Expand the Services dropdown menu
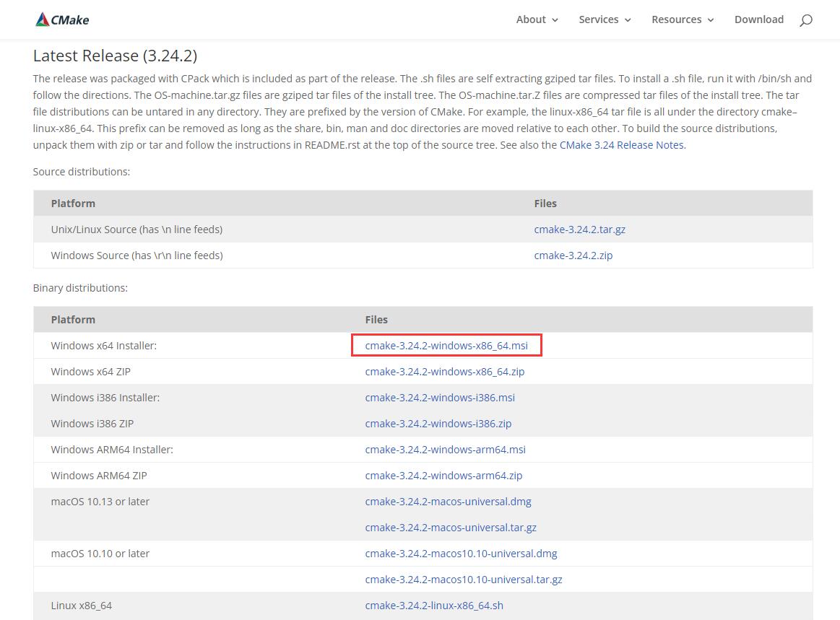 [605, 19]
